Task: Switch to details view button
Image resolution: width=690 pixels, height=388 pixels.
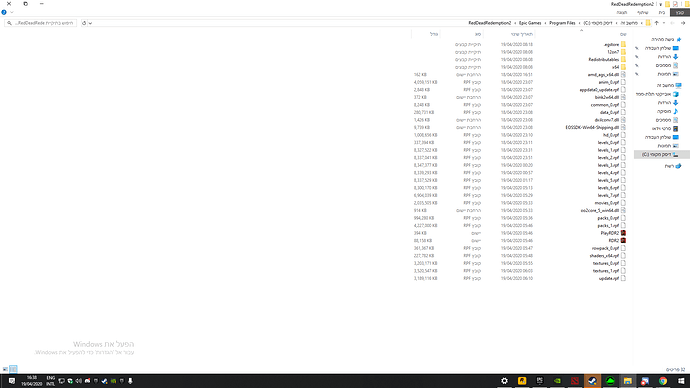Action: tap(13, 369)
